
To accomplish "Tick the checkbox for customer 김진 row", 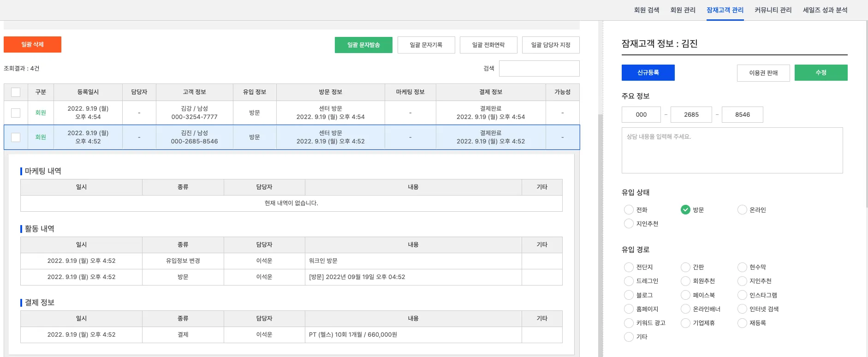I will pos(16,137).
